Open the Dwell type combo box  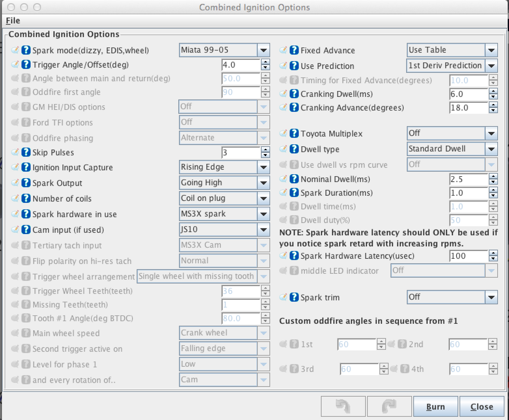pos(452,149)
